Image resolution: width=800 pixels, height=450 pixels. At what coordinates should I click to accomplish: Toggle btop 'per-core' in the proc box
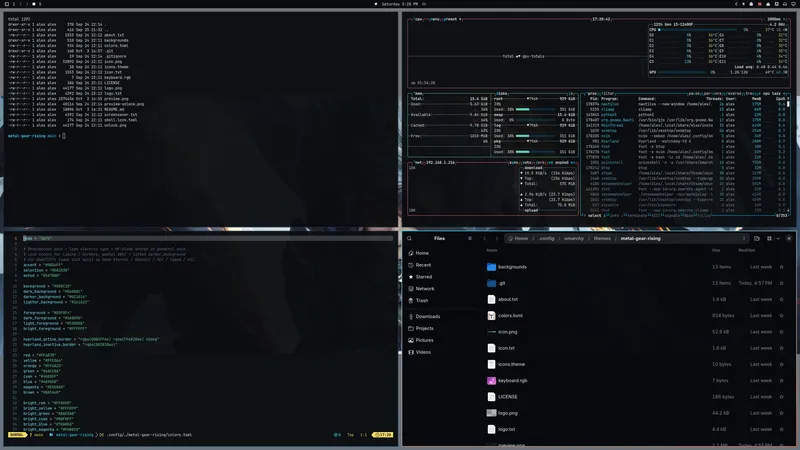tap(711, 93)
